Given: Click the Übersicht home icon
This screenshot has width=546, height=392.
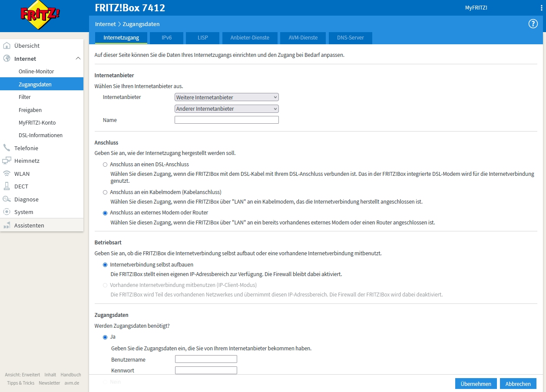Looking at the screenshot, I should click(7, 46).
